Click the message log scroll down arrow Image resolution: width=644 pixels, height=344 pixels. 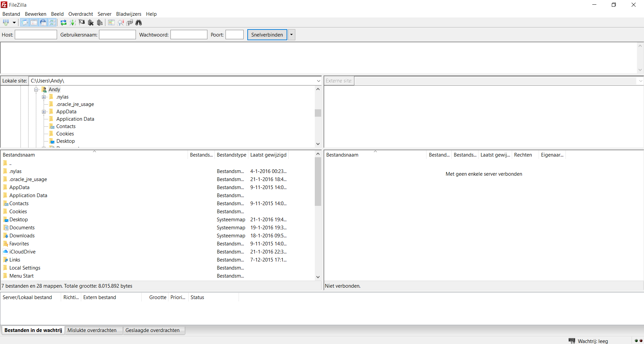click(x=640, y=70)
